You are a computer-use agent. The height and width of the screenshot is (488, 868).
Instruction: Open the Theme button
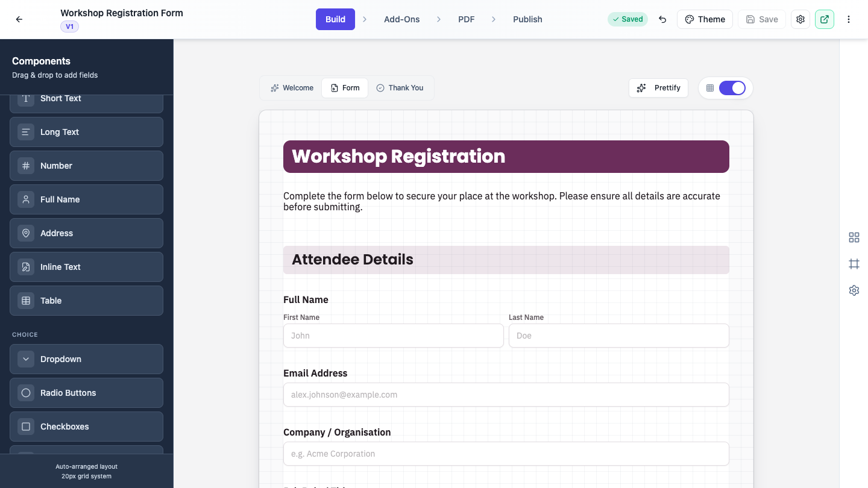(705, 19)
